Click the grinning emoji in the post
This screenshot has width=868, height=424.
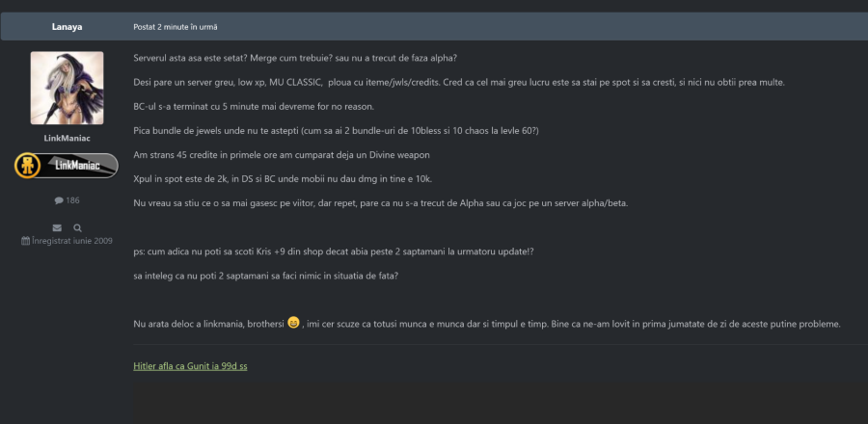293,322
